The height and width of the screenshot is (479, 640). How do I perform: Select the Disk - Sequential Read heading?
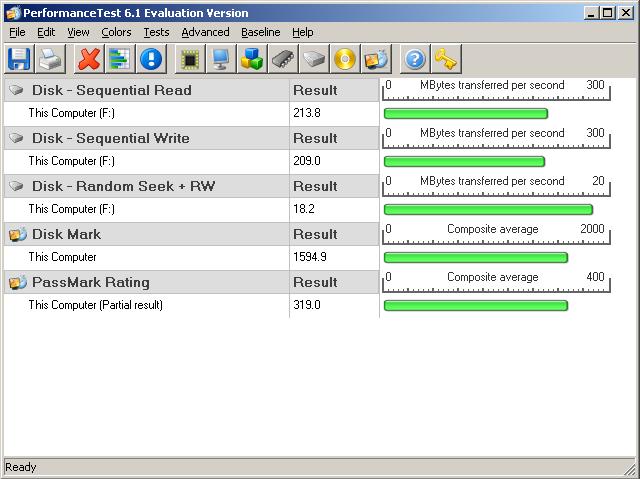(x=111, y=90)
